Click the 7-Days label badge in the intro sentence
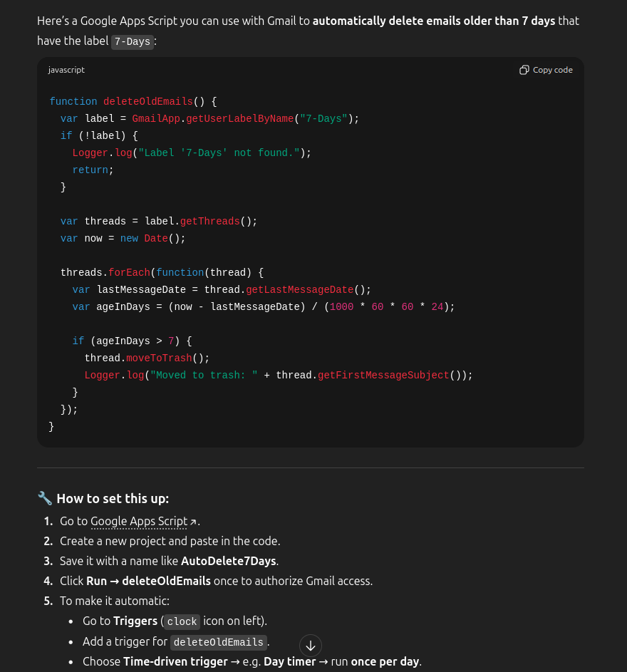627x672 pixels. 133,41
